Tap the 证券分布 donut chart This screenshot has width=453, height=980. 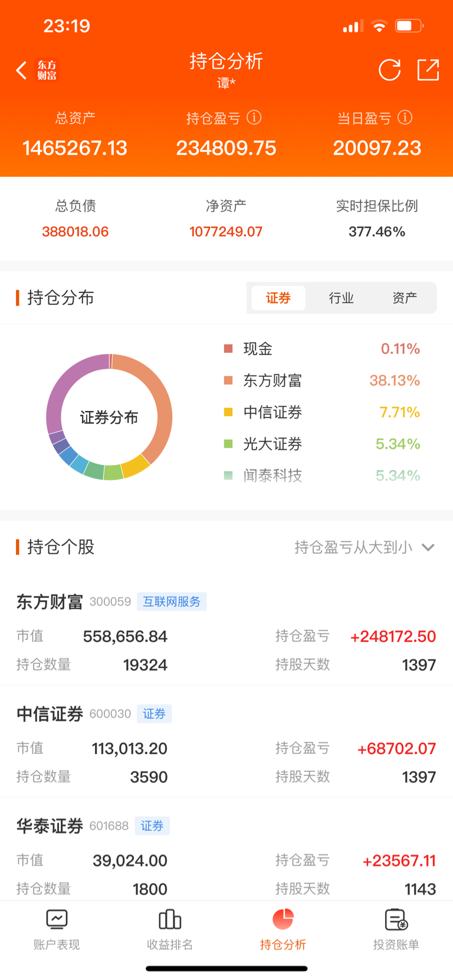coord(109,417)
